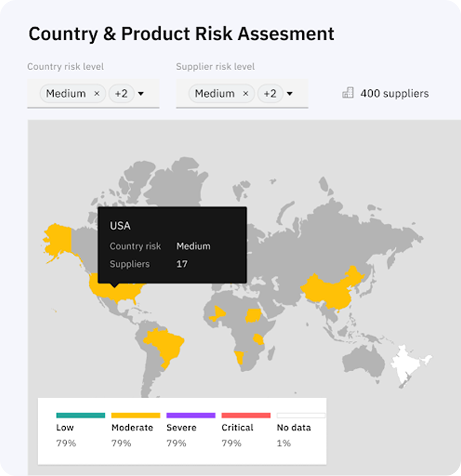Screen dimensions: 461x476
Task: Select the Medium chip in Country risk level
Action: click(66, 94)
